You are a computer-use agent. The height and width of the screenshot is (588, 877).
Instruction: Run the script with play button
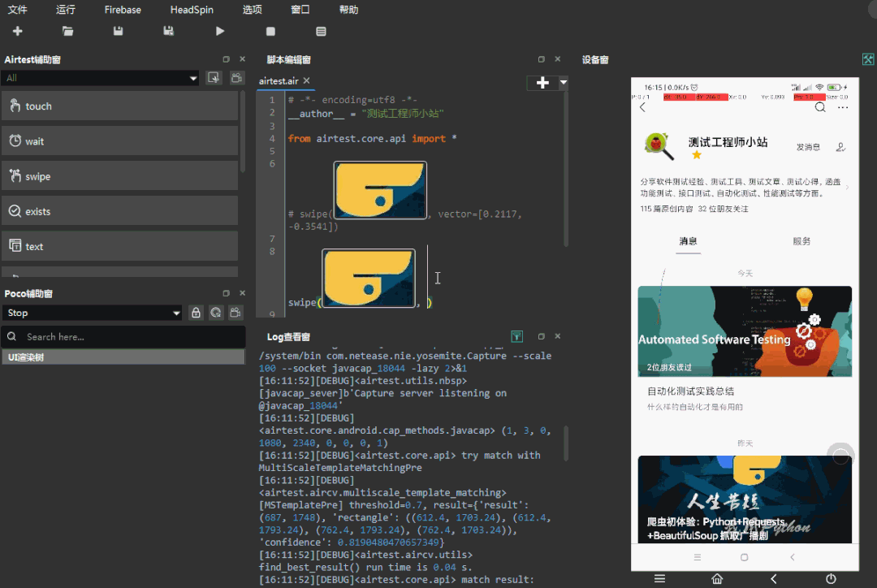[x=220, y=32]
